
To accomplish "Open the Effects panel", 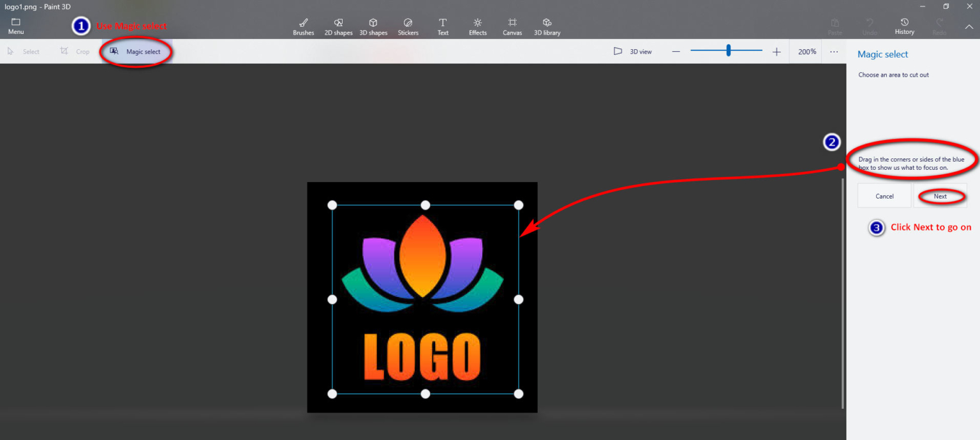I will 478,26.
